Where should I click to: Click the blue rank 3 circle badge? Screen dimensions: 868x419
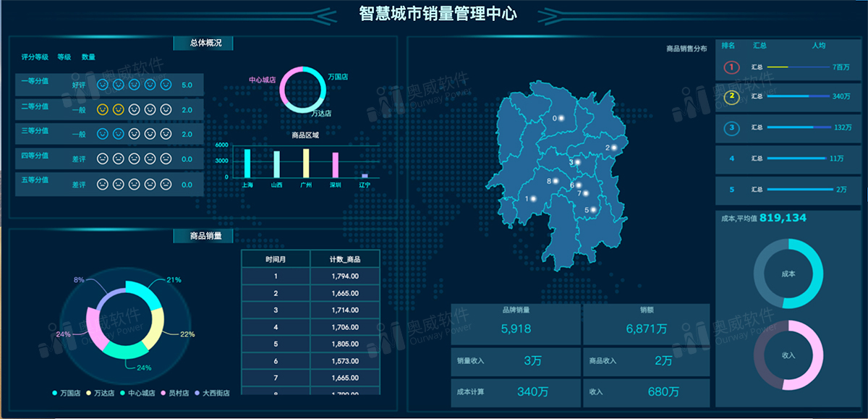coord(732,128)
